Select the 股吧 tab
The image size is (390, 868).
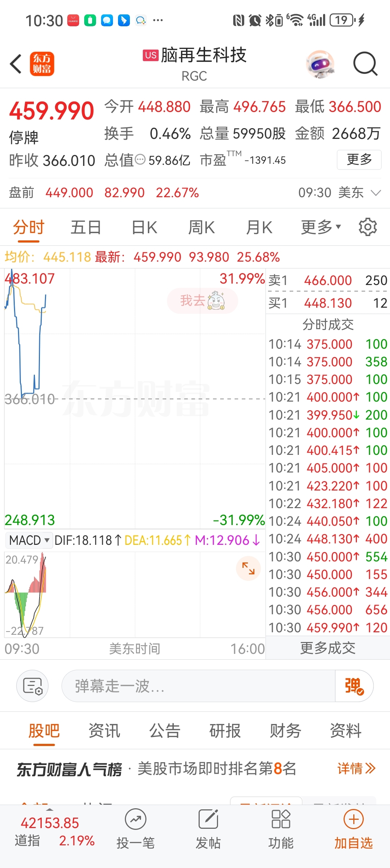(x=44, y=731)
